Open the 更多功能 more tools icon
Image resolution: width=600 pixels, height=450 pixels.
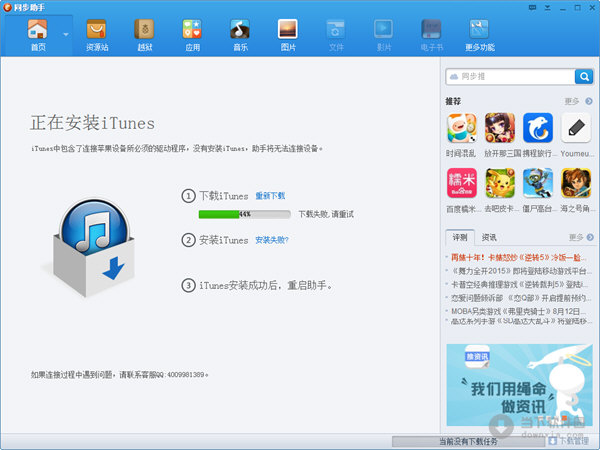pyautogui.click(x=479, y=29)
